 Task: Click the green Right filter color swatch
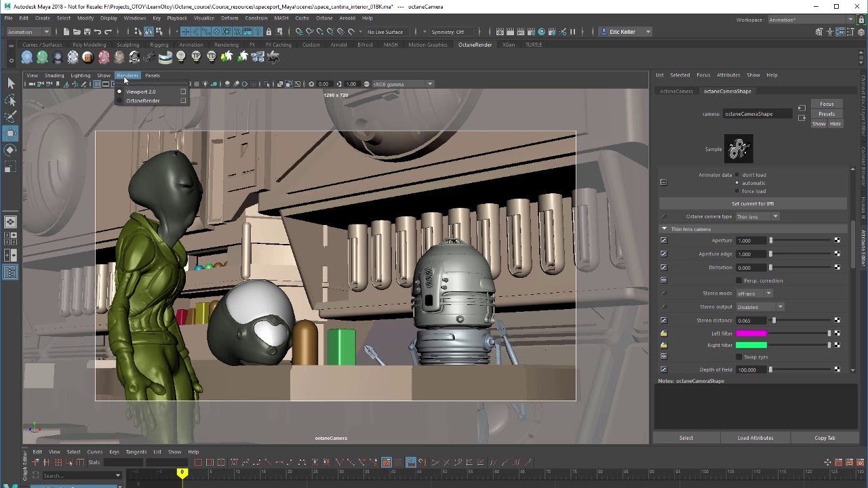coord(751,345)
